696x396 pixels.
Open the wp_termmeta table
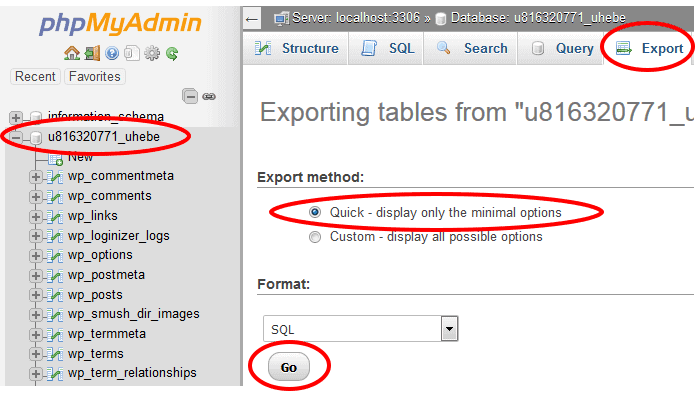[x=107, y=334]
